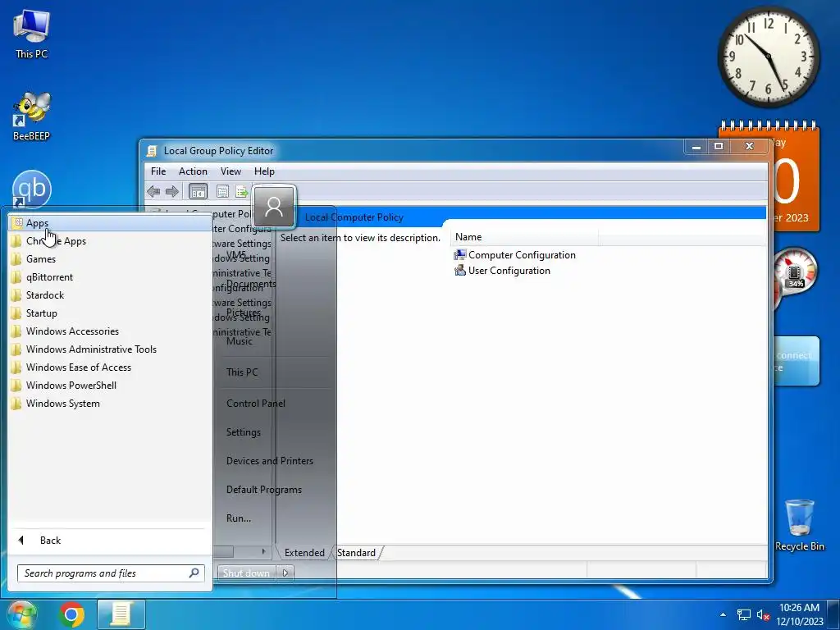The width and height of the screenshot is (840, 630).
Task: Expand Windows Ease of Access folder
Action: tap(110, 367)
